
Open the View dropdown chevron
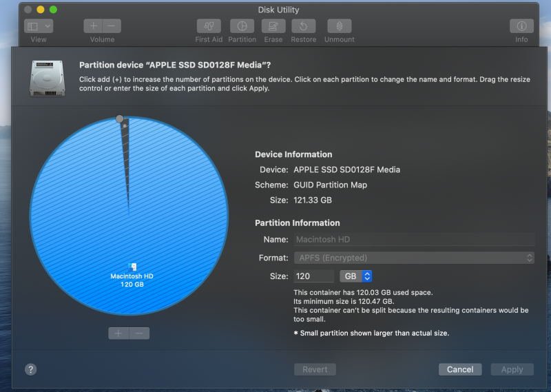click(48, 26)
